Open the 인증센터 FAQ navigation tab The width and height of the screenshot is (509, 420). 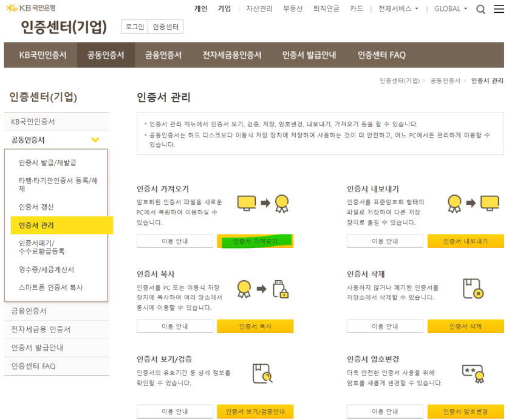pyautogui.click(x=381, y=55)
